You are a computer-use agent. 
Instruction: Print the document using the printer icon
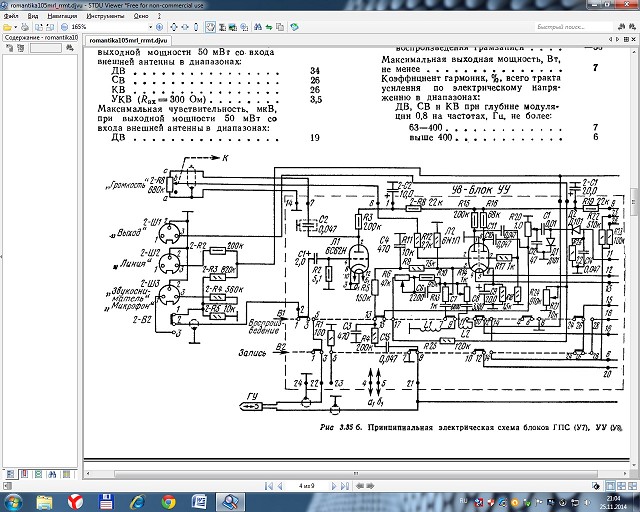coord(25,27)
